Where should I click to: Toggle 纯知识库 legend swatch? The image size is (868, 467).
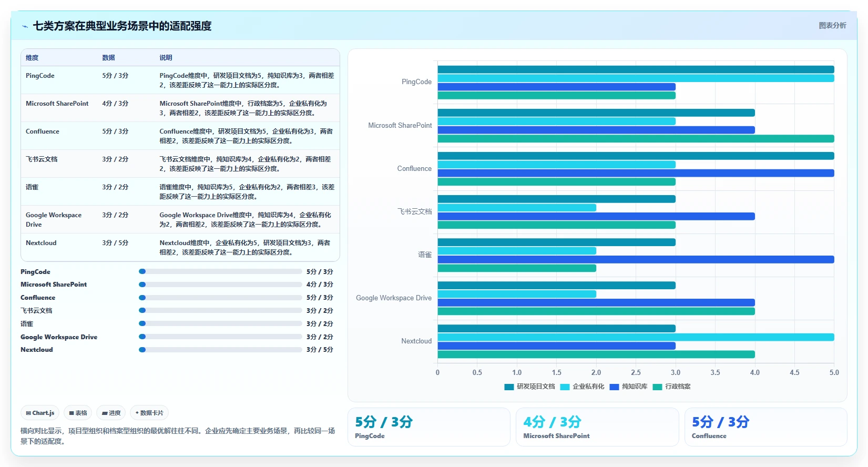(x=614, y=387)
